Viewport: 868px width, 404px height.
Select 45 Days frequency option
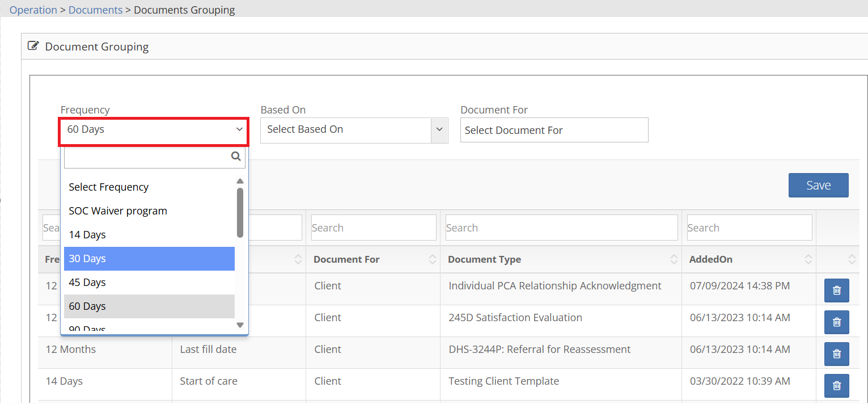pyautogui.click(x=149, y=283)
